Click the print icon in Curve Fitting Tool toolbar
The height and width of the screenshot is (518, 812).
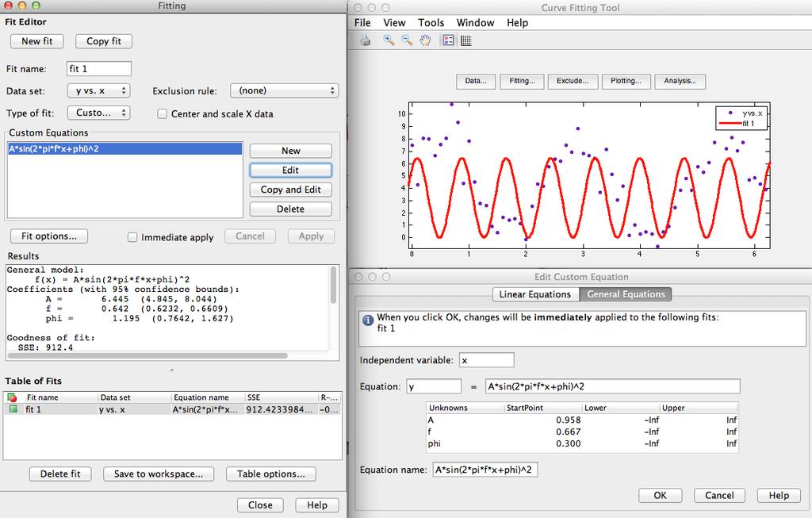[x=366, y=40]
